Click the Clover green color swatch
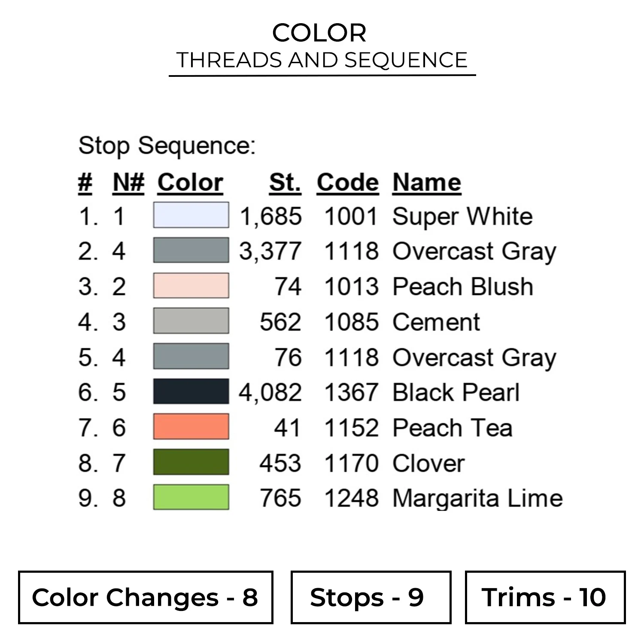Screen dimensions: 644x644 tap(191, 462)
